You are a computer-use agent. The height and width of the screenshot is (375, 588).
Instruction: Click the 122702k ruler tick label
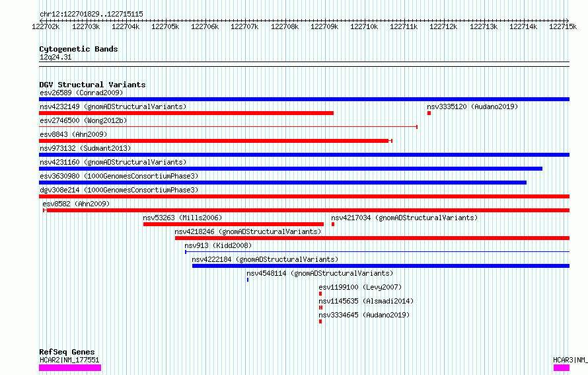(x=46, y=26)
